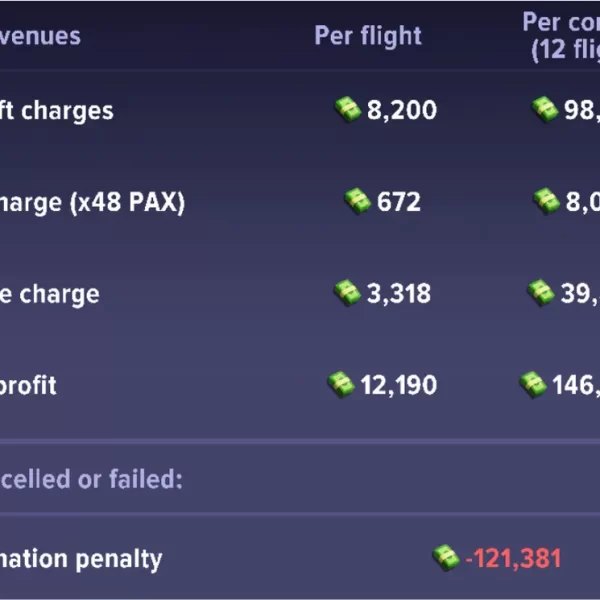Click the cash icon beside 672
The width and height of the screenshot is (600, 600).
tap(357, 201)
